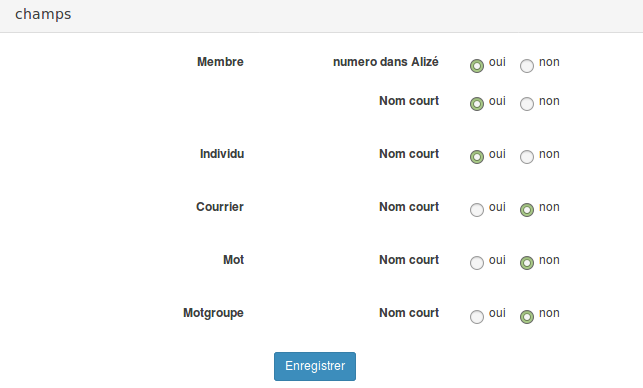643x388 pixels.
Task: Choose 'non' for Motgroupe Nom court
Action: 527,317
